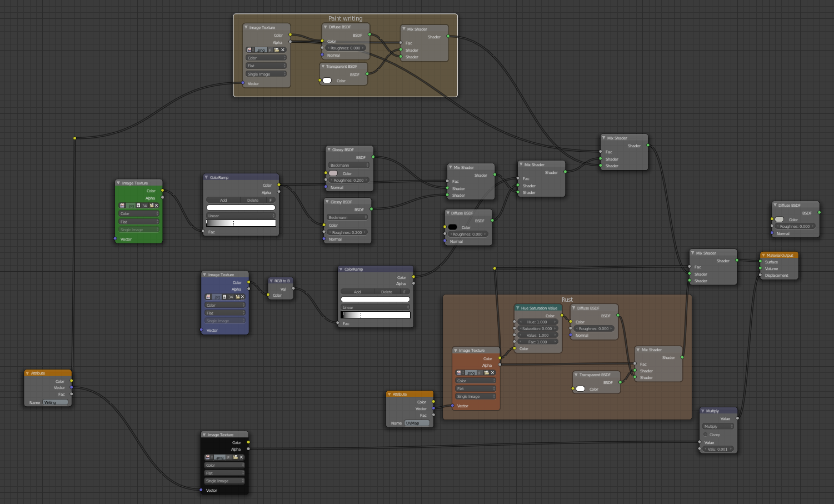Click user count 34 on blue Image Texture
The width and height of the screenshot is (834, 504).
231,297
